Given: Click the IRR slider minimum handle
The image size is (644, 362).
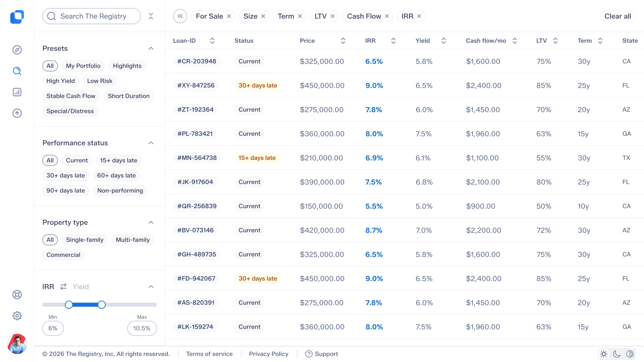Looking at the screenshot, I should 69,305.
